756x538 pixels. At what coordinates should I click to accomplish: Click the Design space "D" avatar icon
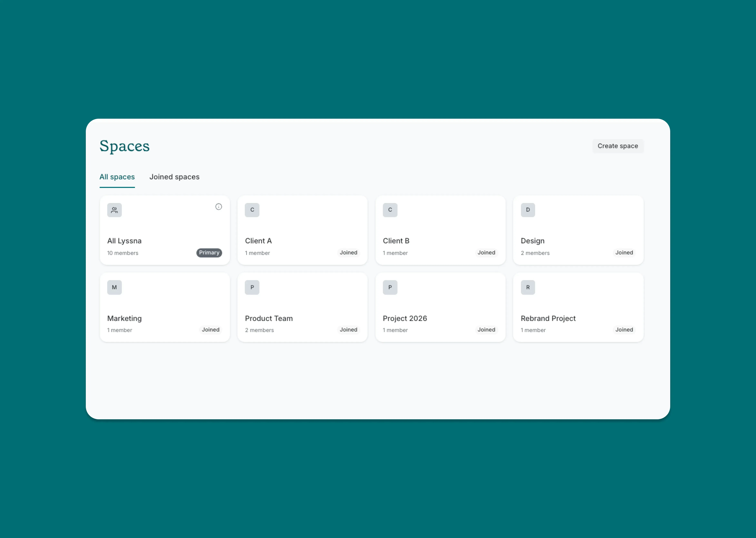pos(527,210)
